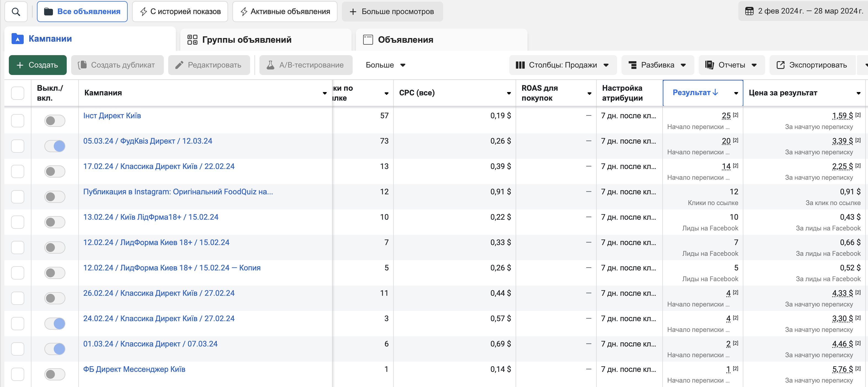Open the Больше dropdown menu

(385, 65)
